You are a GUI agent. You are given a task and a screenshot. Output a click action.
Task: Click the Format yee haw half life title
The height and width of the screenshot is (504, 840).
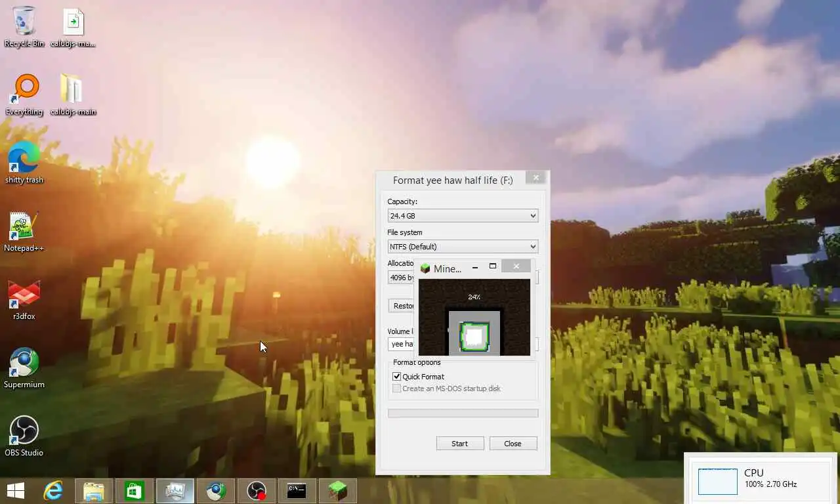click(x=453, y=180)
